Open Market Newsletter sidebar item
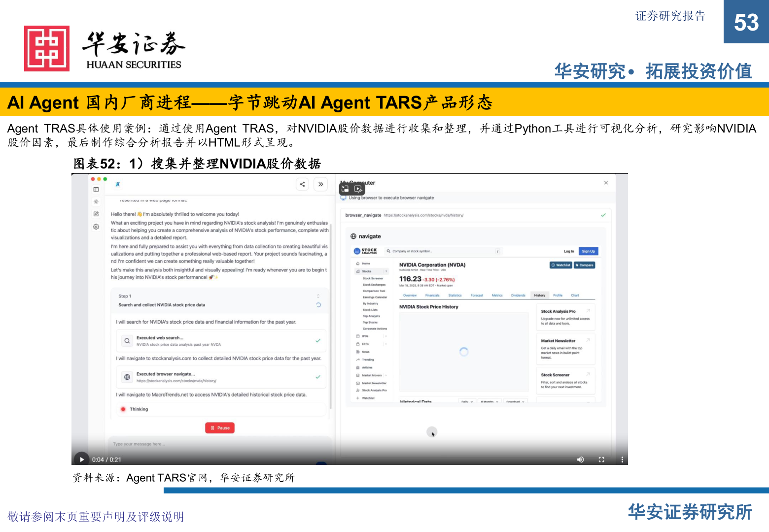 point(374,383)
